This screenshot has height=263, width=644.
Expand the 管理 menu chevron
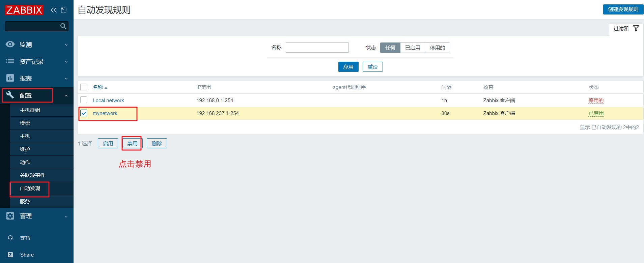click(x=66, y=216)
